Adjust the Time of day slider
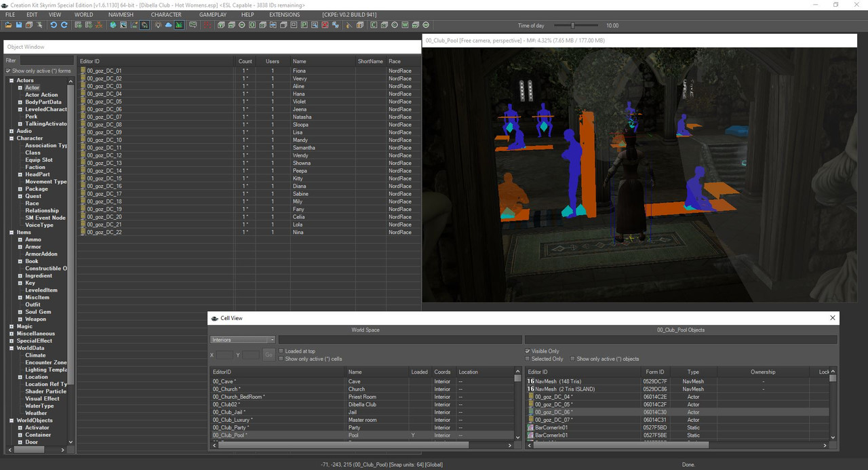Viewport: 868px width, 470px height. pyautogui.click(x=573, y=26)
